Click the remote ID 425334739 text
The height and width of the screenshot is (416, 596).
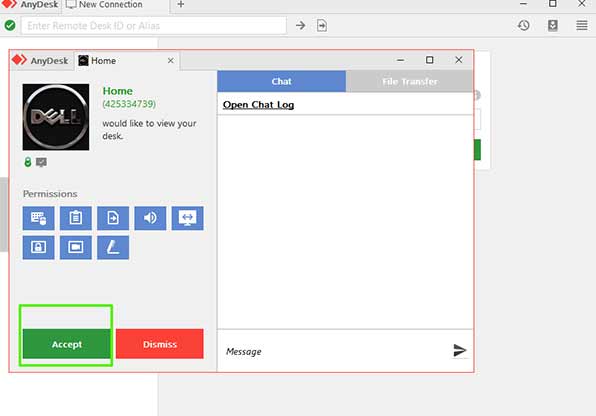tap(129, 104)
